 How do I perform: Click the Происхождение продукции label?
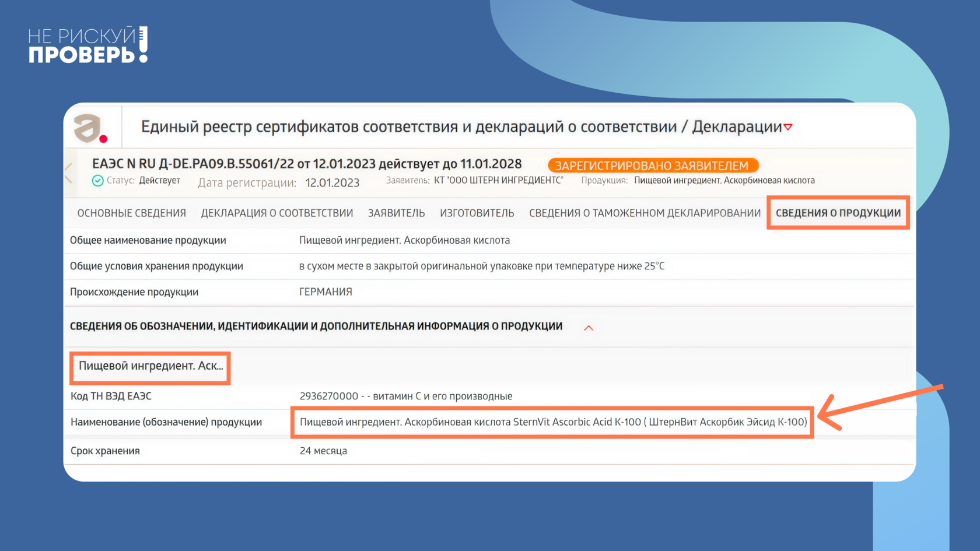point(134,292)
